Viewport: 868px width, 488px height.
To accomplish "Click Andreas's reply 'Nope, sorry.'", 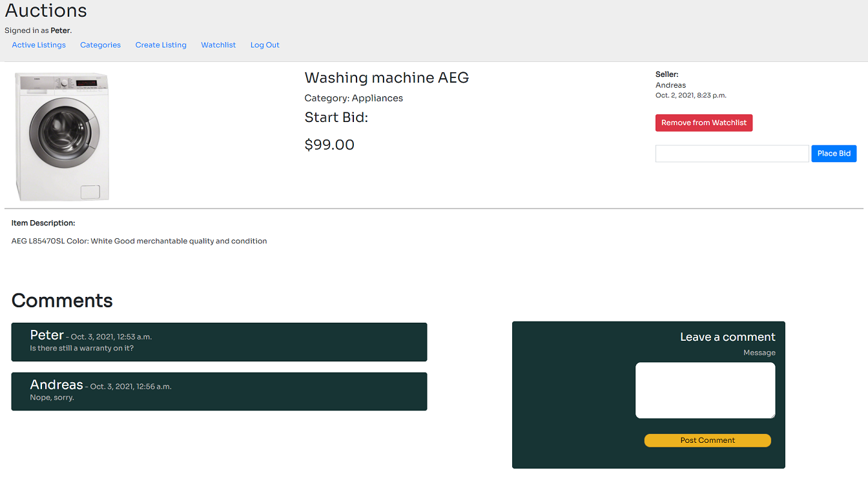I will click(52, 398).
